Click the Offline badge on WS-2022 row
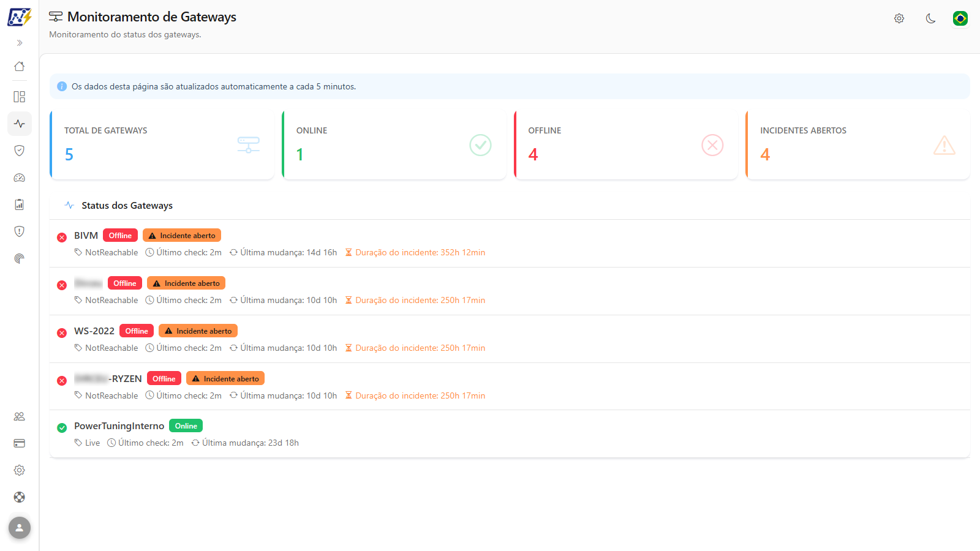The height and width of the screenshot is (551, 980). [x=137, y=331]
